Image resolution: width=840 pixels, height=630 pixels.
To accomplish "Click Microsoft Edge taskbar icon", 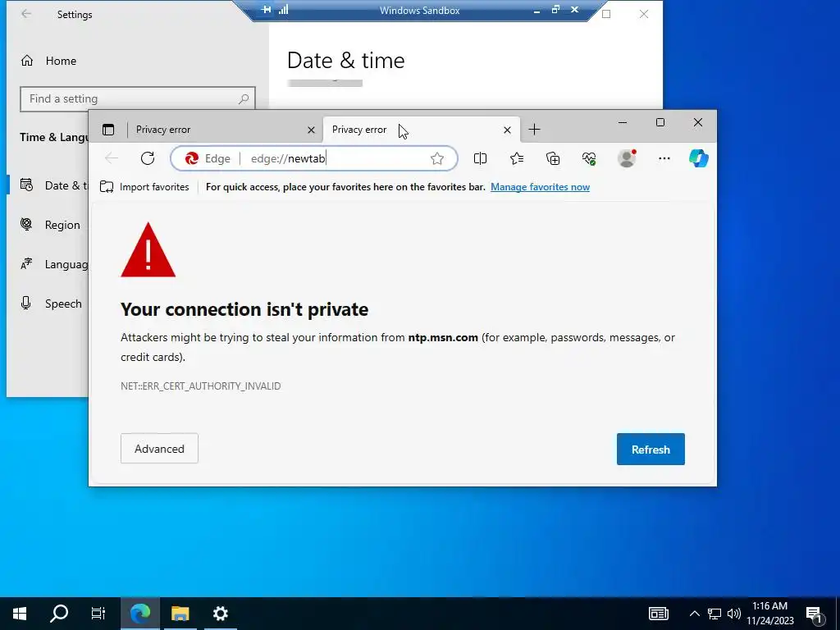I will [140, 614].
